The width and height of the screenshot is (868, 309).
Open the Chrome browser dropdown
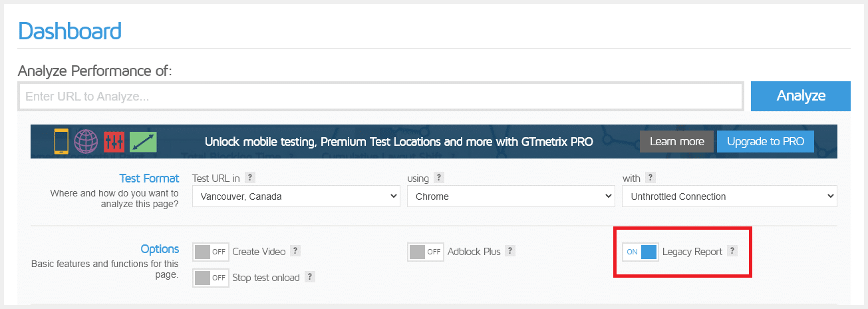click(x=511, y=196)
